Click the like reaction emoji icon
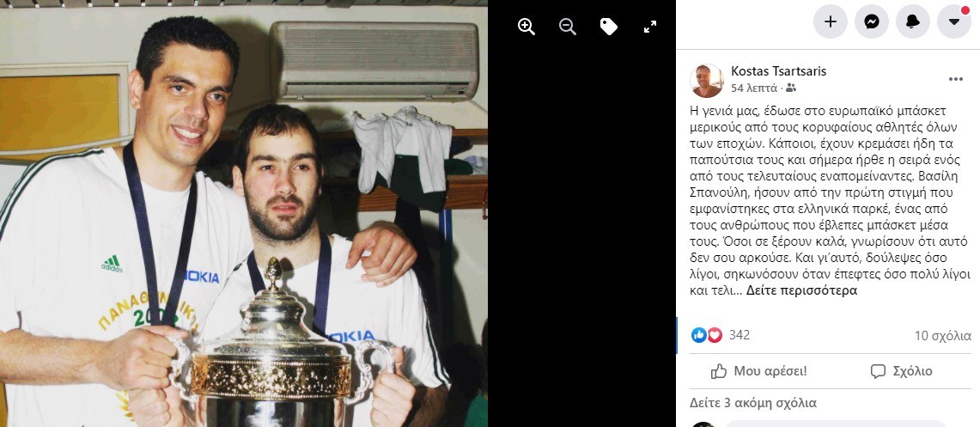The height and width of the screenshot is (427, 980). (699, 335)
